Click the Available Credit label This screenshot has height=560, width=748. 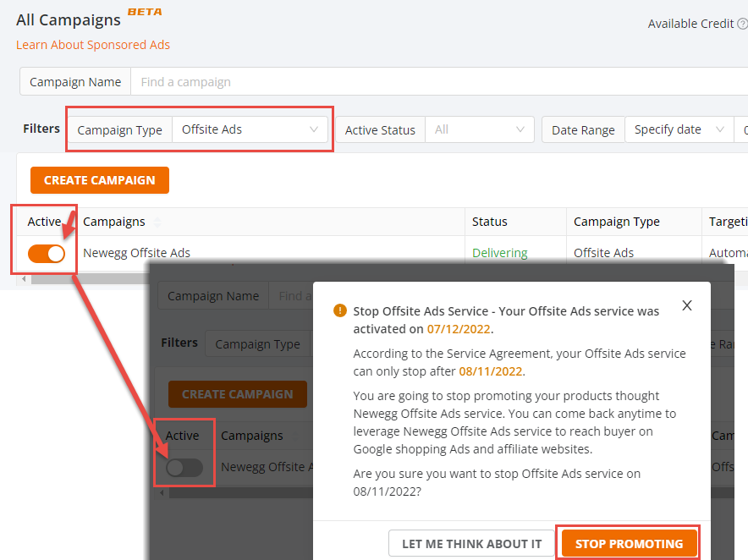pos(690,24)
